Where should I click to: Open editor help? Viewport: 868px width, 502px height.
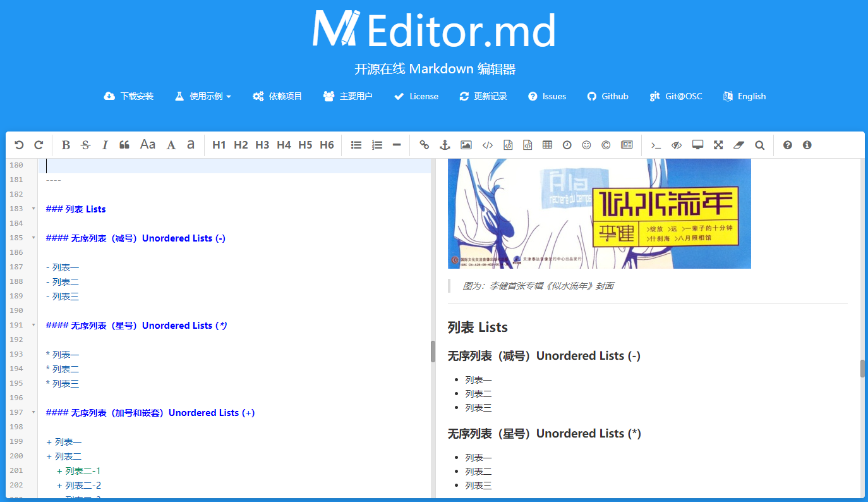pos(787,145)
